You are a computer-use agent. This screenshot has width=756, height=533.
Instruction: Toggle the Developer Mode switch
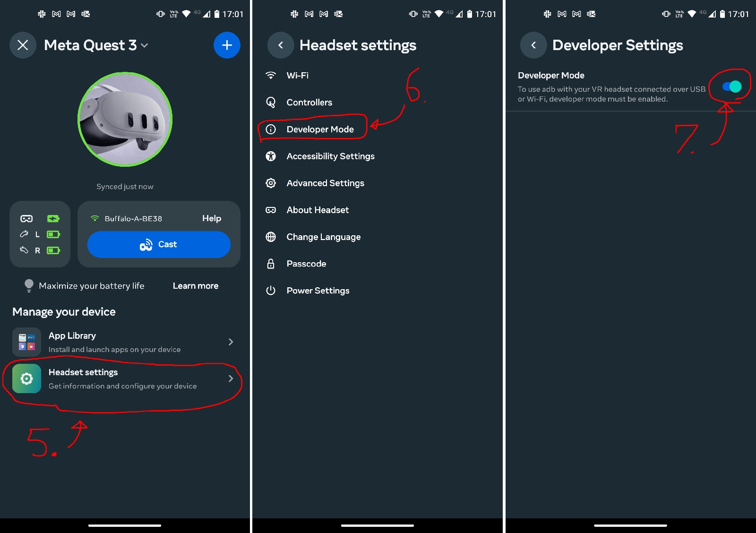[x=732, y=86]
